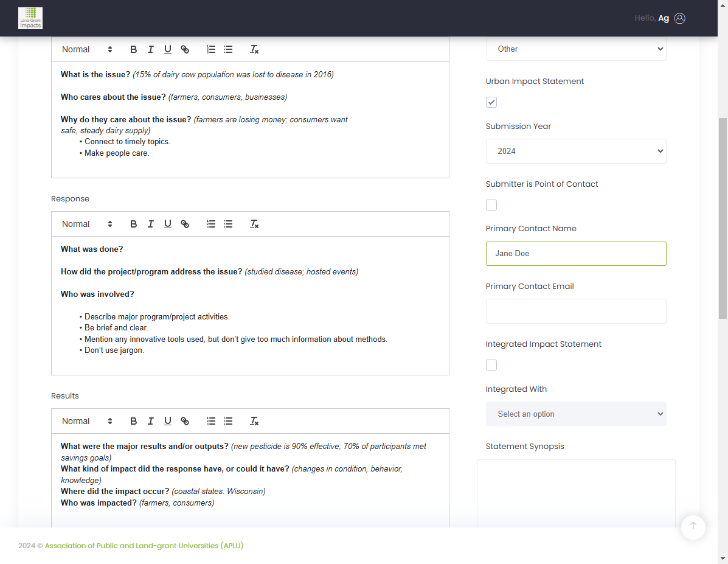Check Submitter is Point of Contact
728x564 pixels.
491,205
